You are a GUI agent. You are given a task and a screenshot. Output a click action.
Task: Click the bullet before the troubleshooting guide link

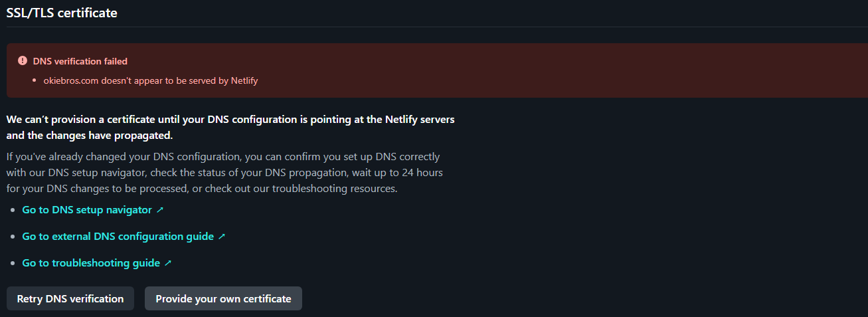[x=13, y=263]
